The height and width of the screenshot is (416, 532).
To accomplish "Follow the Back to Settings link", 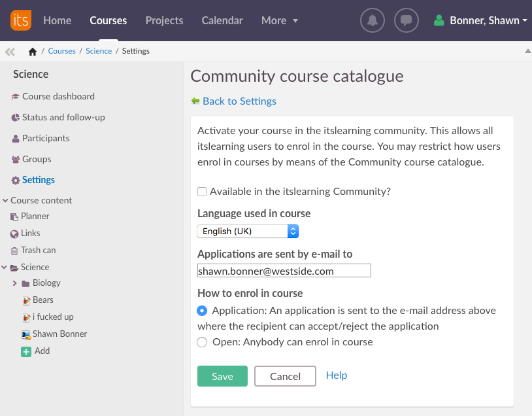I will 239,101.
